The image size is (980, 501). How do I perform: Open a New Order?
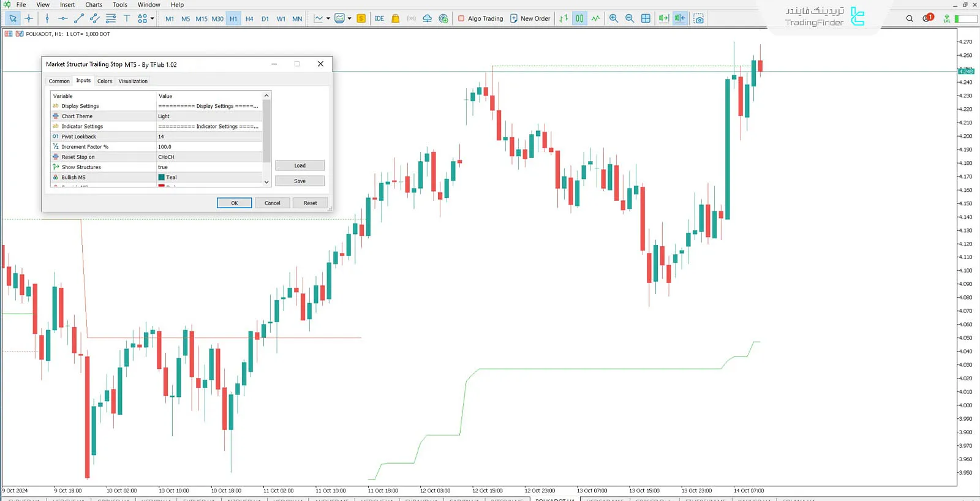(x=530, y=18)
